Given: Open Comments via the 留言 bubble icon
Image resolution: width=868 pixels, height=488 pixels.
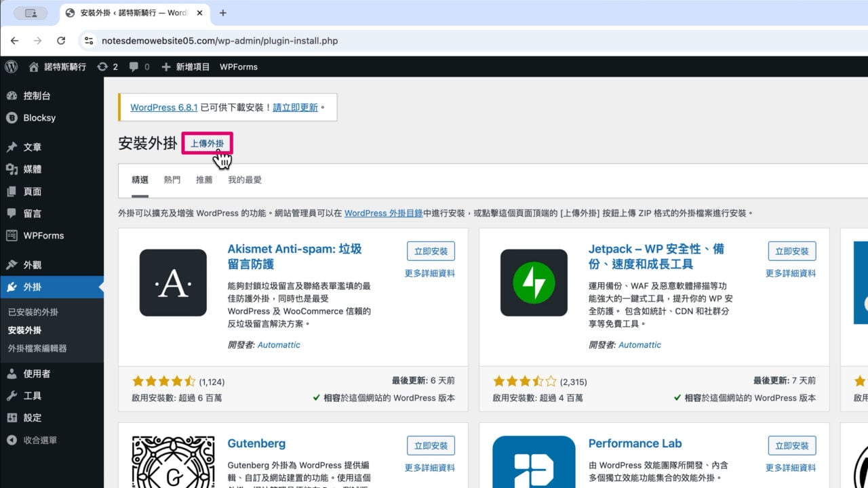Looking at the screenshot, I should tap(12, 213).
